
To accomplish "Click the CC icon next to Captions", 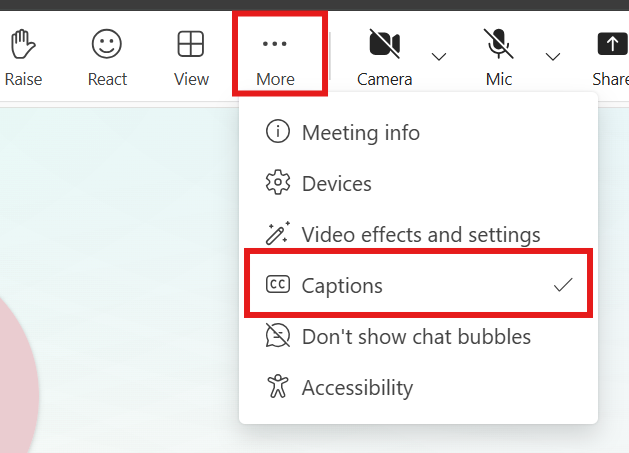I will (x=277, y=285).
